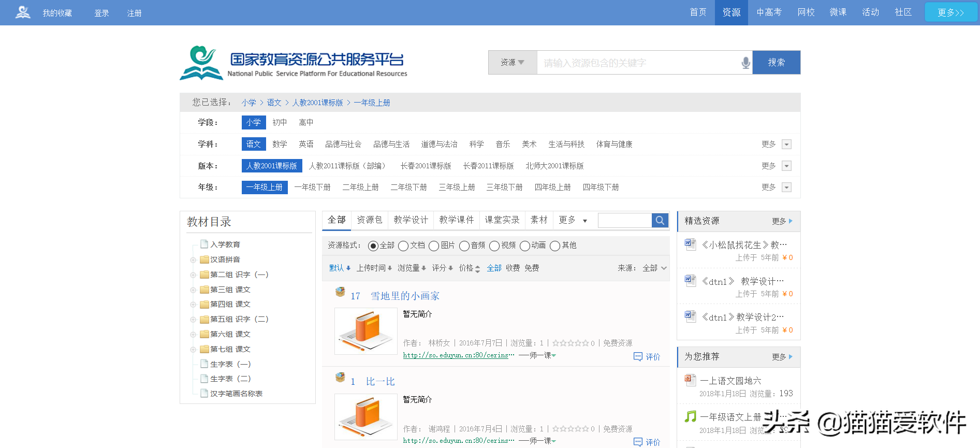Screen dimensions: 980x448
Task: Switch to the 课堂实录 tab
Action: (502, 220)
